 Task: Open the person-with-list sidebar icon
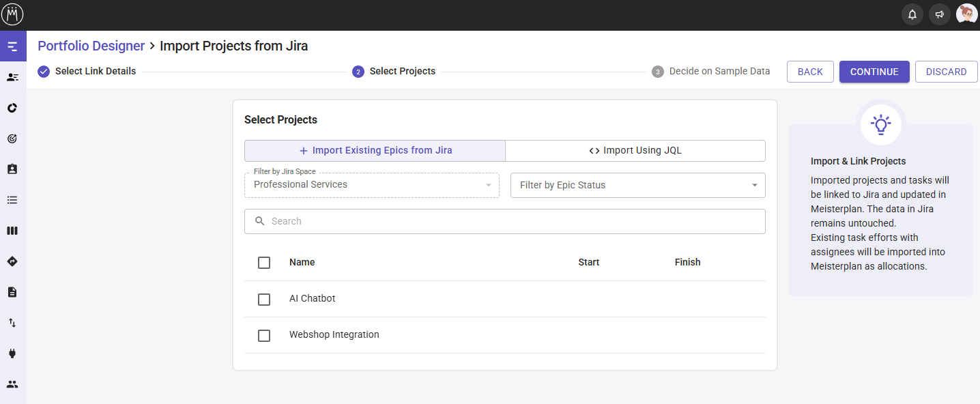pyautogui.click(x=12, y=77)
